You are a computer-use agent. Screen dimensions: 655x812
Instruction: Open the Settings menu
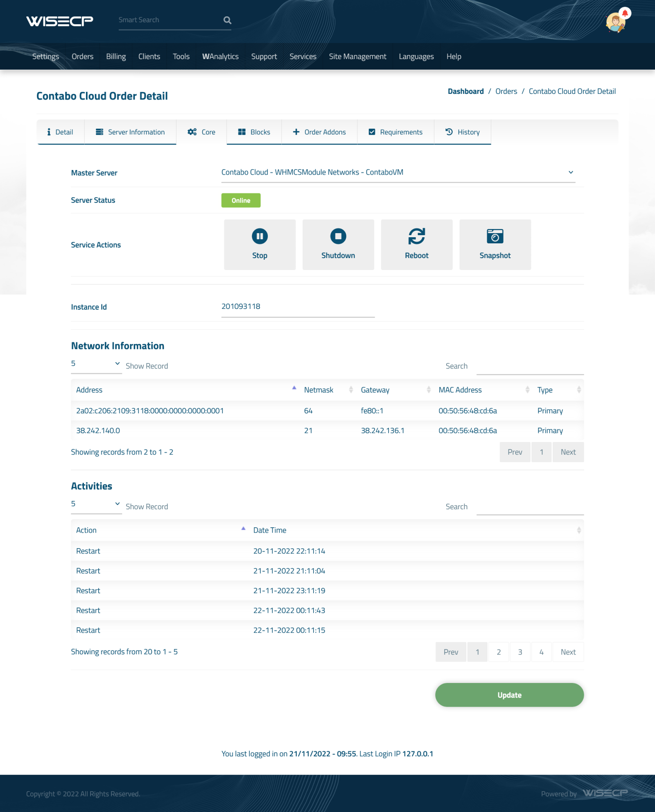(x=45, y=57)
